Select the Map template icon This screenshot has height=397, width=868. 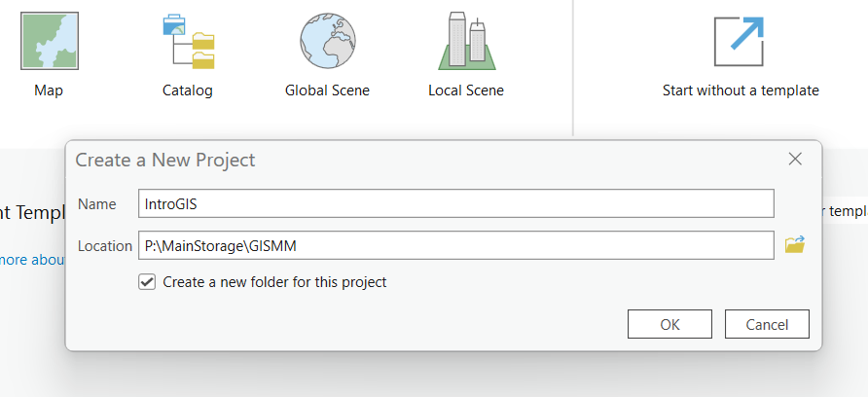pos(50,41)
